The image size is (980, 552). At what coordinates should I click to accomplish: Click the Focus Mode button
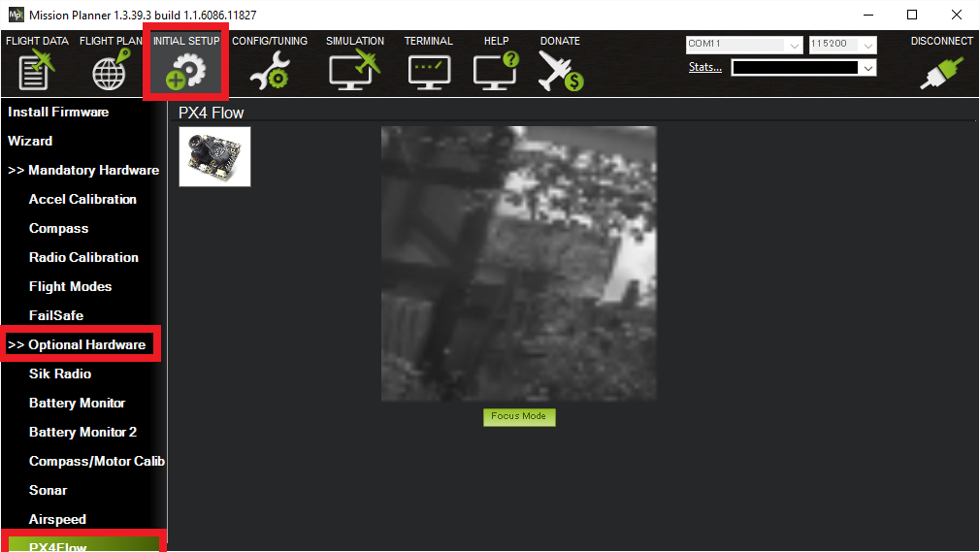[x=519, y=416]
